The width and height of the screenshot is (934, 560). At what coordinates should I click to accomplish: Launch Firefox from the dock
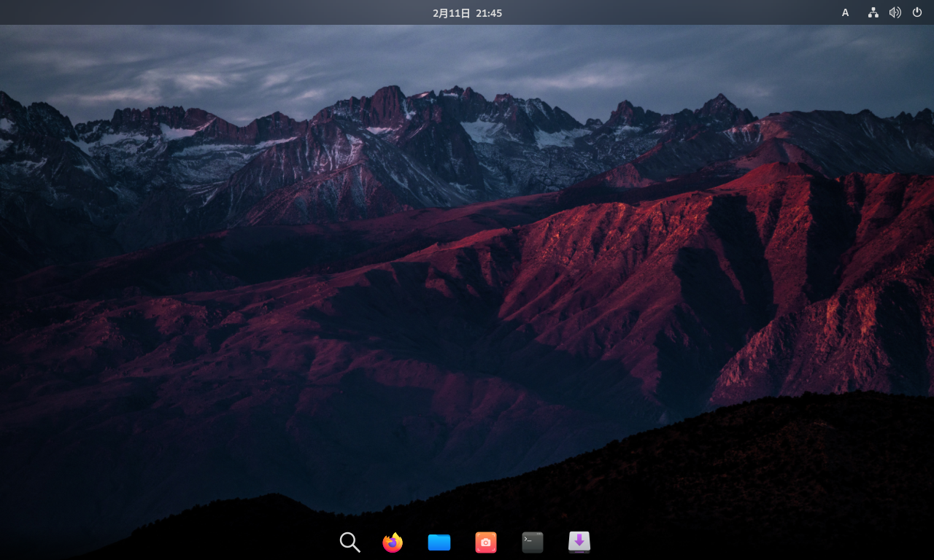tap(392, 542)
